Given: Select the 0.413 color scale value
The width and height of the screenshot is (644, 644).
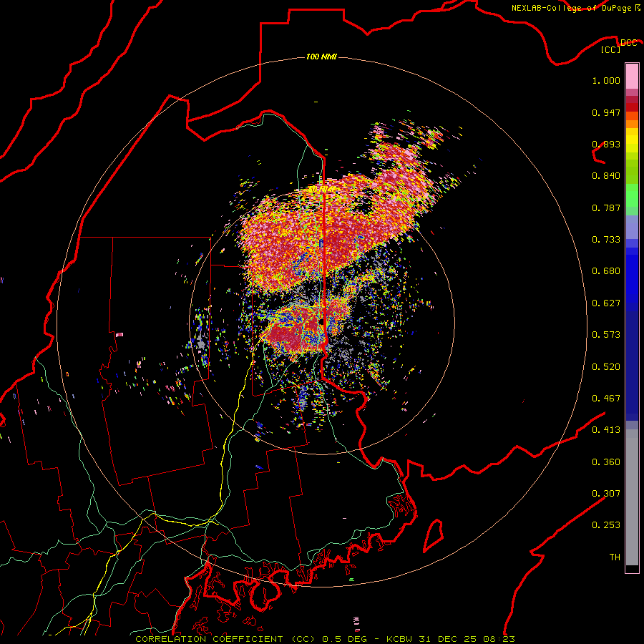Looking at the screenshot, I should click(606, 430).
